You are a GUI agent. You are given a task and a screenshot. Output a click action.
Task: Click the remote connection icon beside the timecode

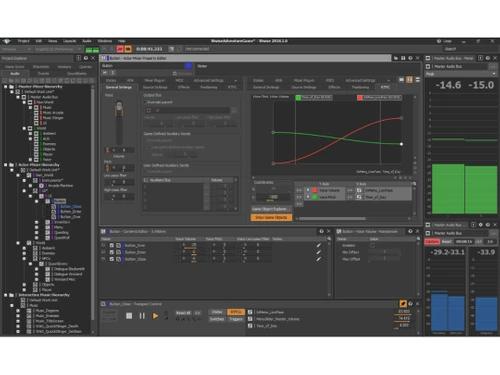tap(171, 49)
